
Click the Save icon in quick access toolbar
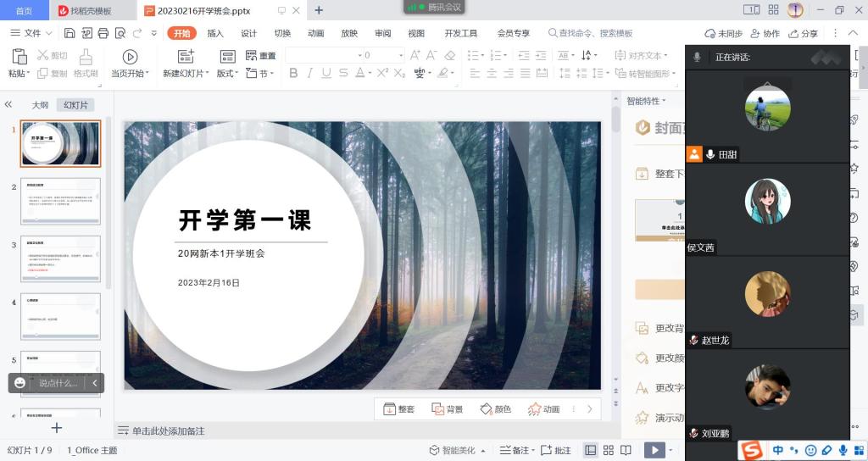click(x=69, y=33)
